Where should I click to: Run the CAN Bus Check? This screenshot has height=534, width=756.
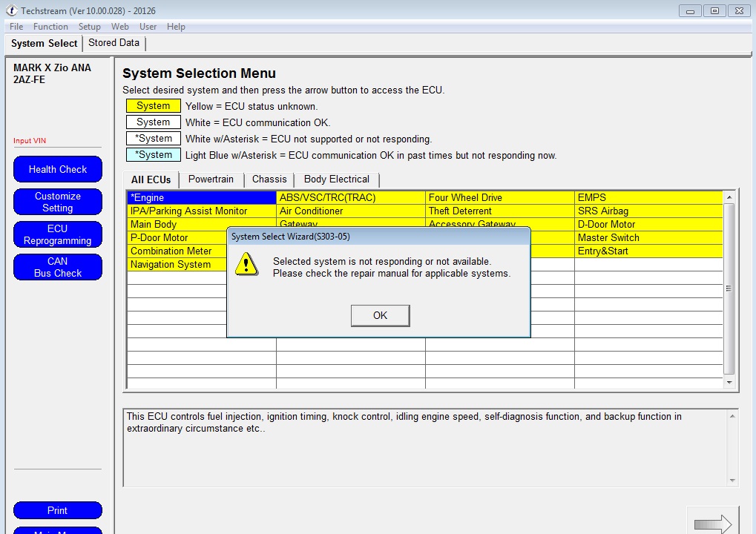pos(58,267)
